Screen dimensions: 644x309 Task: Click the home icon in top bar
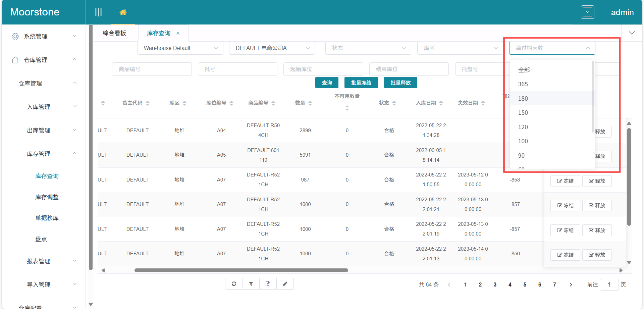click(123, 12)
